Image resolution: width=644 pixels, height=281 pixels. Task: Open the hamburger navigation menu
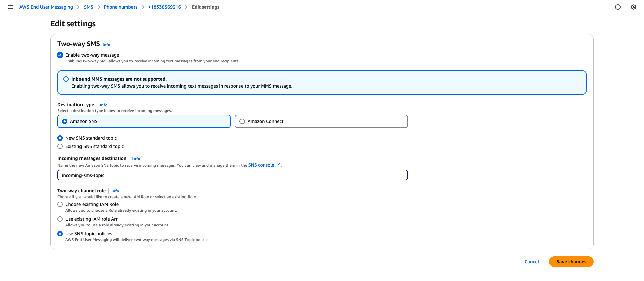pyautogui.click(x=10, y=7)
